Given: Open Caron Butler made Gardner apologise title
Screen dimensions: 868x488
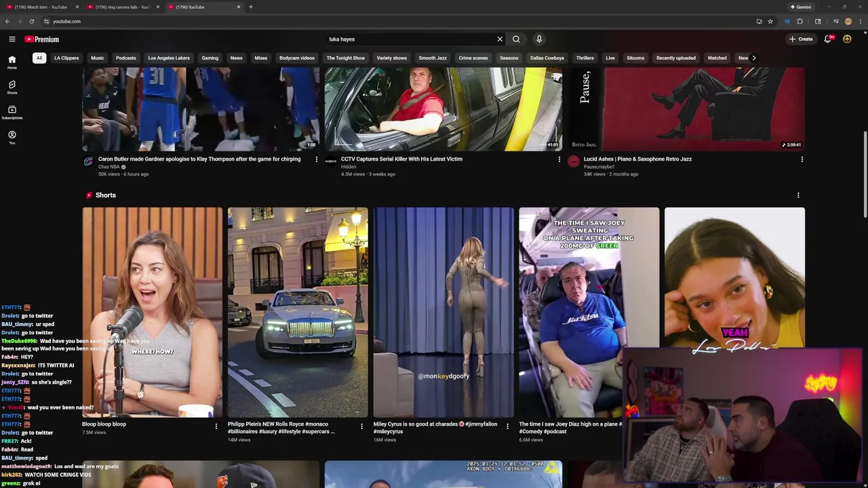Looking at the screenshot, I should [x=199, y=159].
